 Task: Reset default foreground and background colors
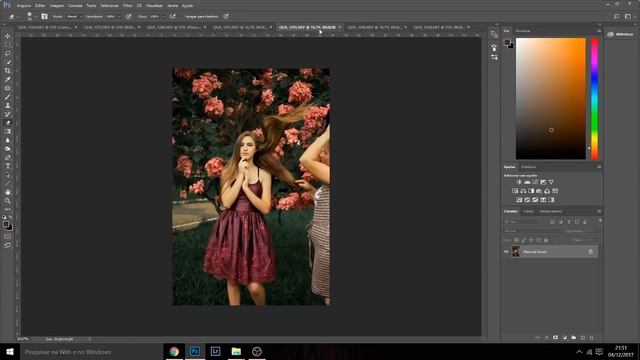pyautogui.click(x=4, y=217)
